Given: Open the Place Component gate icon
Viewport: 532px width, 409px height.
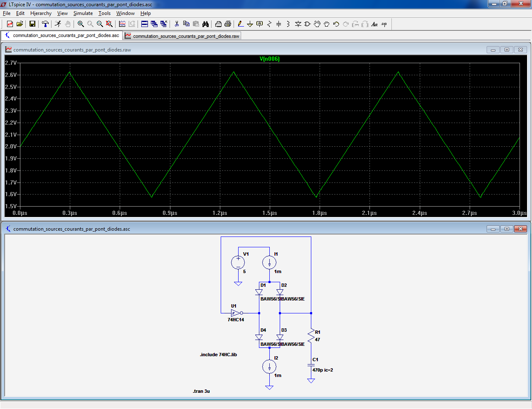Looking at the screenshot, I should click(x=308, y=24).
